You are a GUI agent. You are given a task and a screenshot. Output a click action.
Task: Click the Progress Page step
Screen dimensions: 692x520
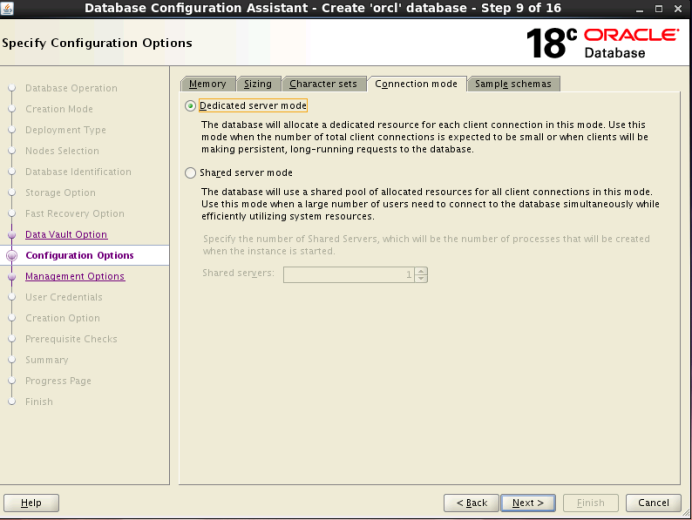coord(58,381)
